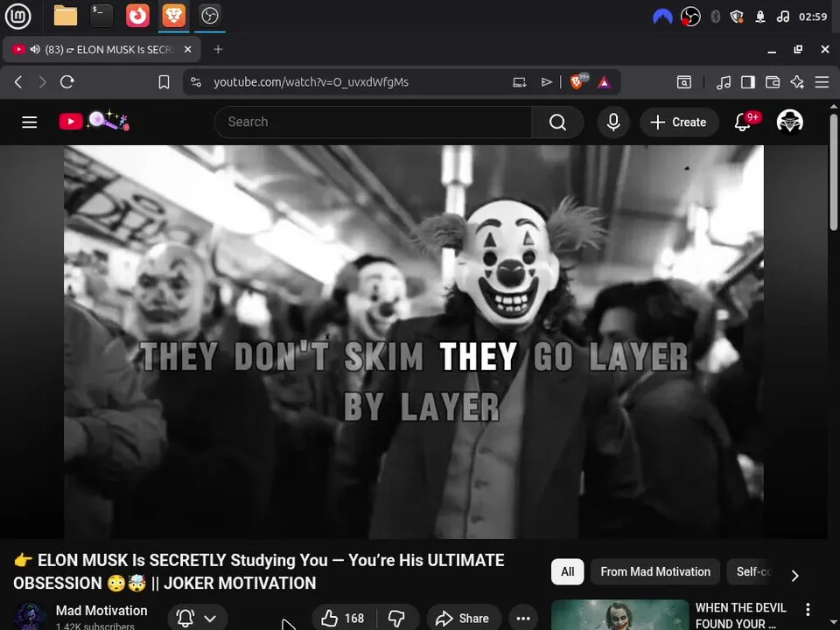840x630 pixels.
Task: Go forward in browser history
Action: click(42, 82)
